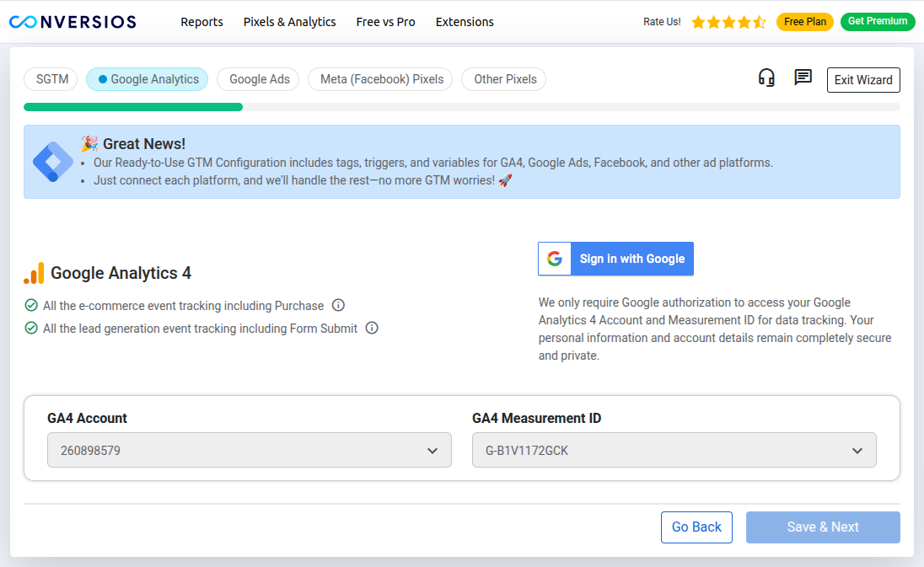
Task: Click info icon beside Purchase tracking
Action: click(338, 305)
